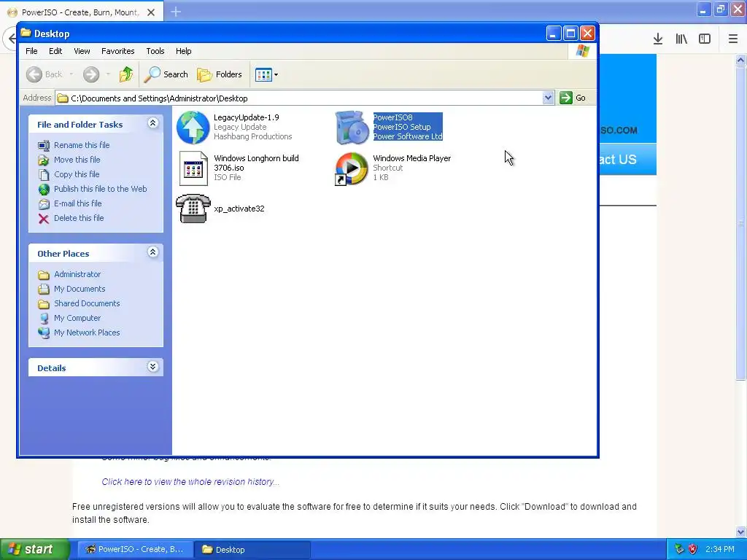Select the Windows Longhorn build 3706.iso file icon
The width and height of the screenshot is (747, 560).
(193, 168)
